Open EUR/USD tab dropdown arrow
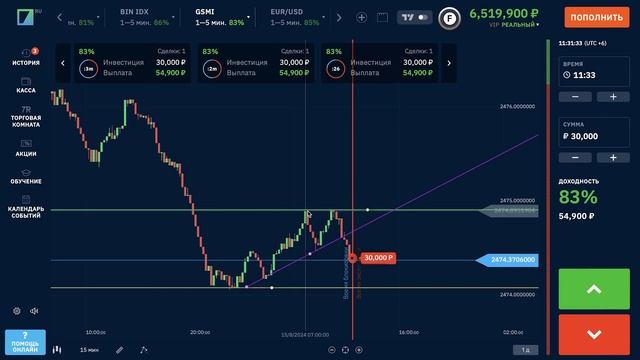640x360 pixels. 324,17
